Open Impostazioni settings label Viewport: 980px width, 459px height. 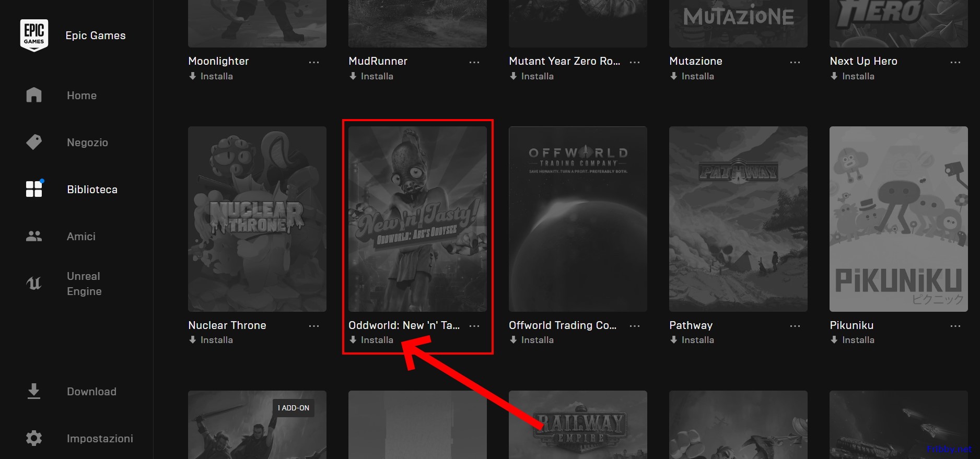tap(100, 439)
